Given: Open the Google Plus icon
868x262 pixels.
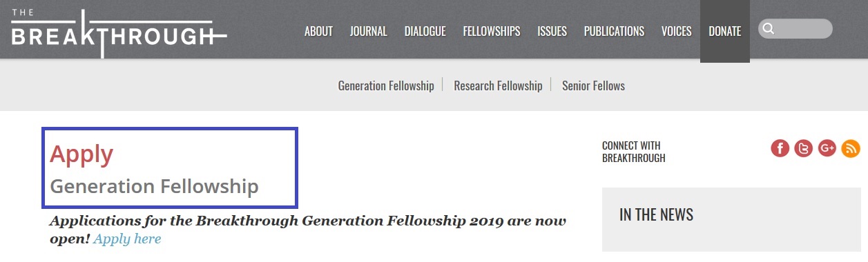Looking at the screenshot, I should 827,148.
